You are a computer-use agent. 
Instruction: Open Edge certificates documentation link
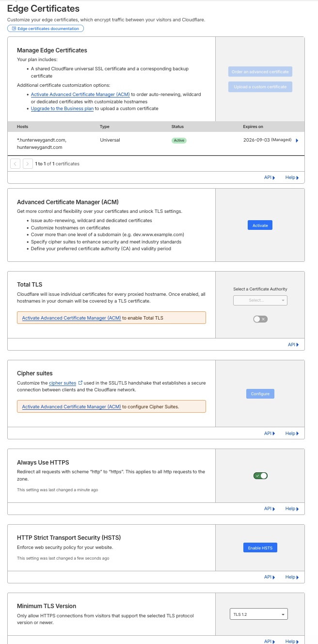pos(46,29)
